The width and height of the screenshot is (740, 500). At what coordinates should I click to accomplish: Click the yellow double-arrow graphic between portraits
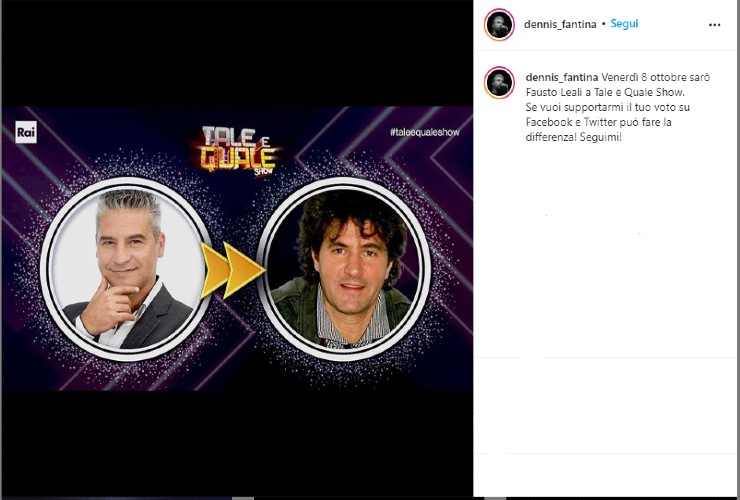(232, 271)
